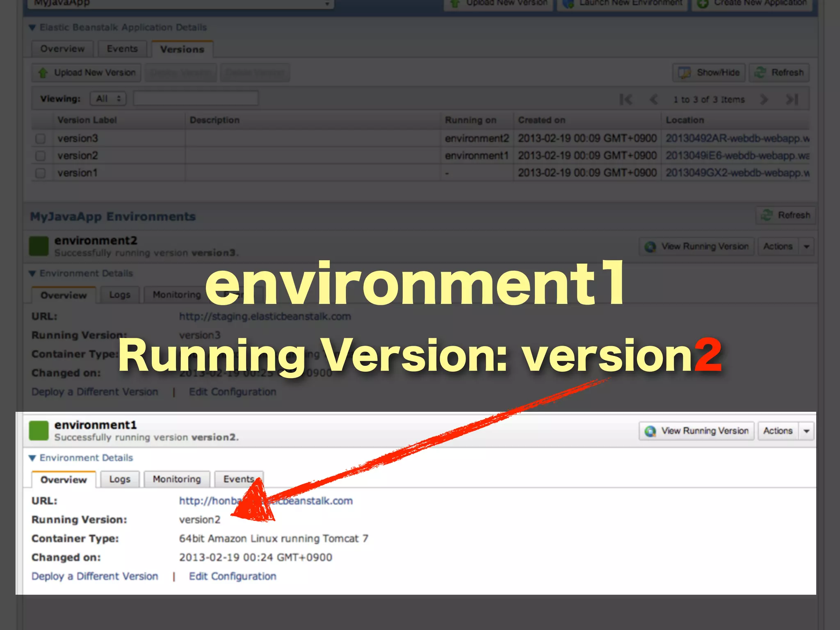Click Create New Application at top
The height and width of the screenshot is (630, 840).
pyautogui.click(x=752, y=4)
